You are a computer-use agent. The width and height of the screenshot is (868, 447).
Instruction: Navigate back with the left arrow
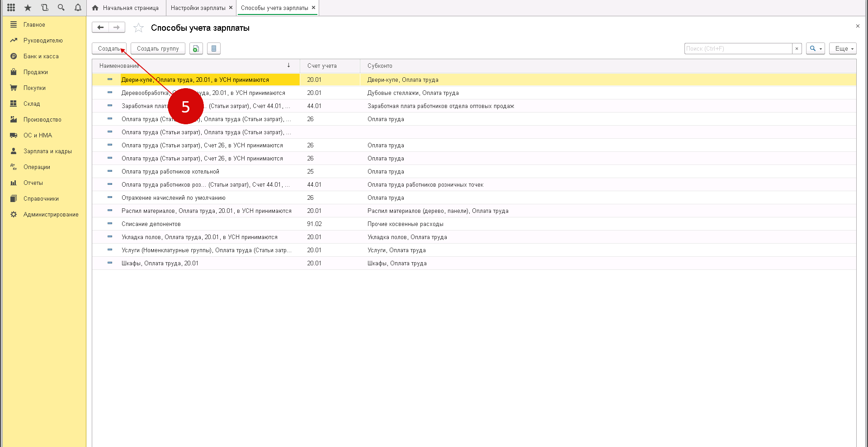click(100, 28)
